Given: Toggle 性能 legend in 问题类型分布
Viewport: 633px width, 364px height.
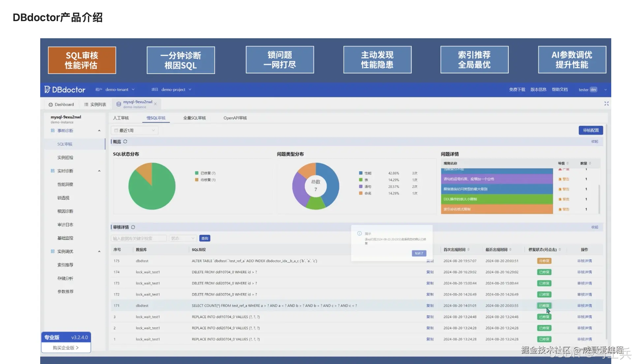Looking at the screenshot, I should 365,173.
